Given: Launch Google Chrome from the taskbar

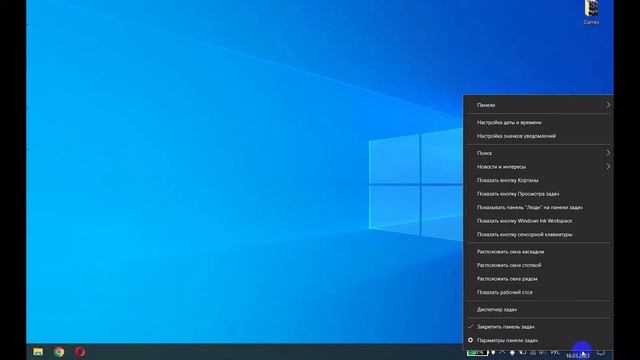Looking at the screenshot, I should [x=59, y=352].
